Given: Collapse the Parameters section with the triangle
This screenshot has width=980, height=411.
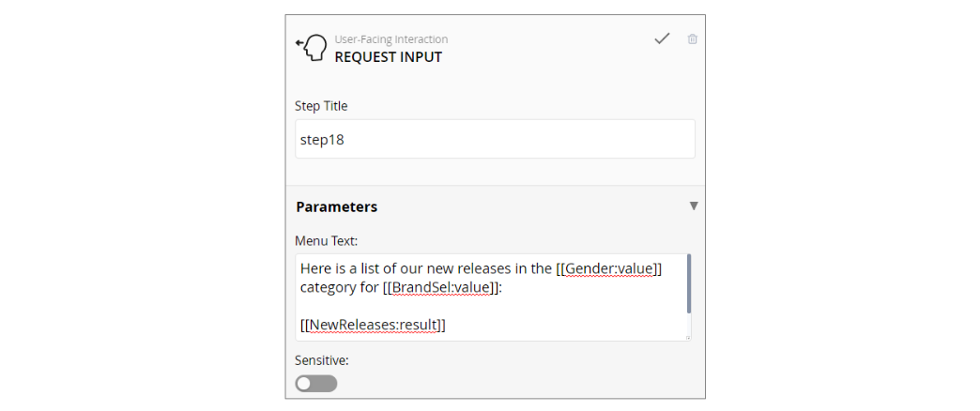Looking at the screenshot, I should coord(694,205).
